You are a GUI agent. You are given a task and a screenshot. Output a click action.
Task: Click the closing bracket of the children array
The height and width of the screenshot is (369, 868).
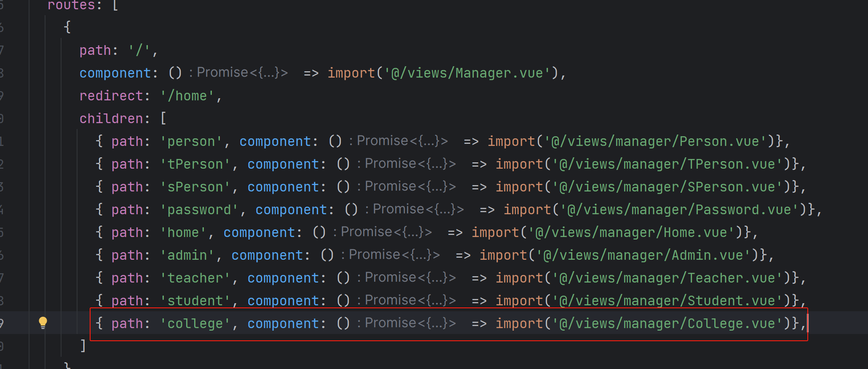pos(83,346)
